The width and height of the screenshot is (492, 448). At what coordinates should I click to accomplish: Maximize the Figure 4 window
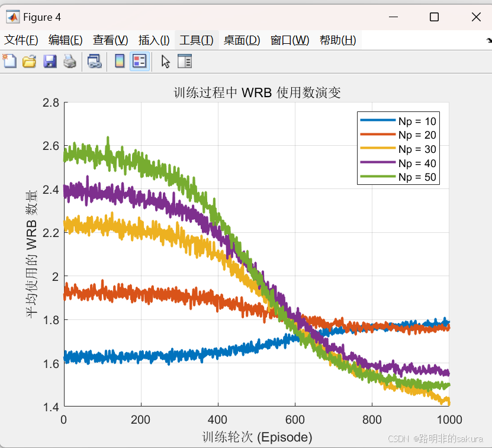[x=434, y=17]
